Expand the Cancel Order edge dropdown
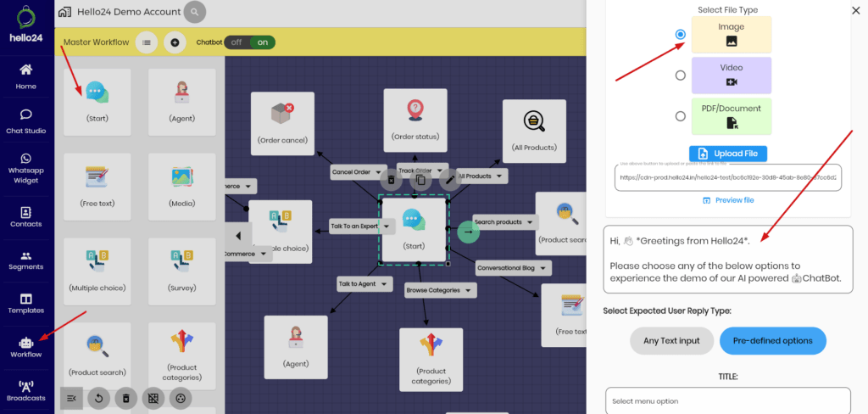The width and height of the screenshot is (868, 414). pyautogui.click(x=379, y=172)
